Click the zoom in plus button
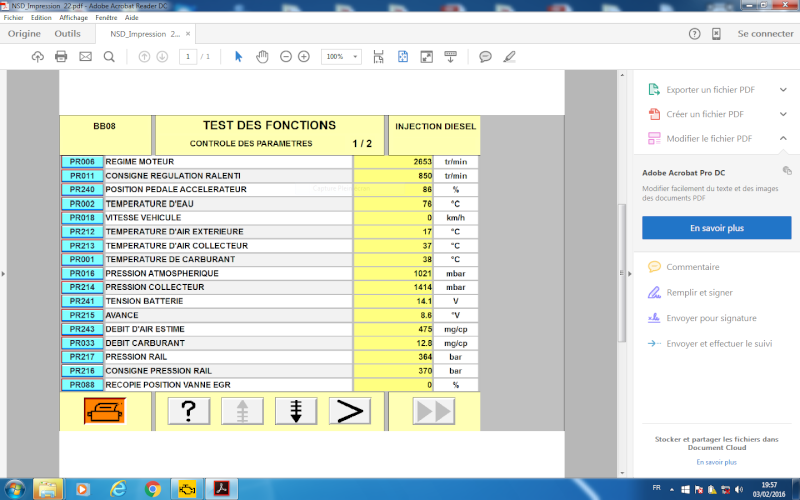The image size is (800, 500). pyautogui.click(x=304, y=57)
